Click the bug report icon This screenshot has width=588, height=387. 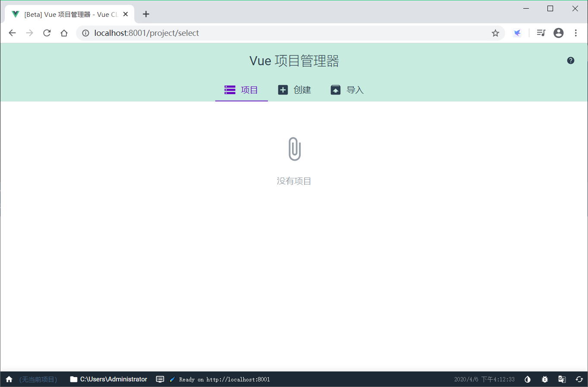point(545,379)
